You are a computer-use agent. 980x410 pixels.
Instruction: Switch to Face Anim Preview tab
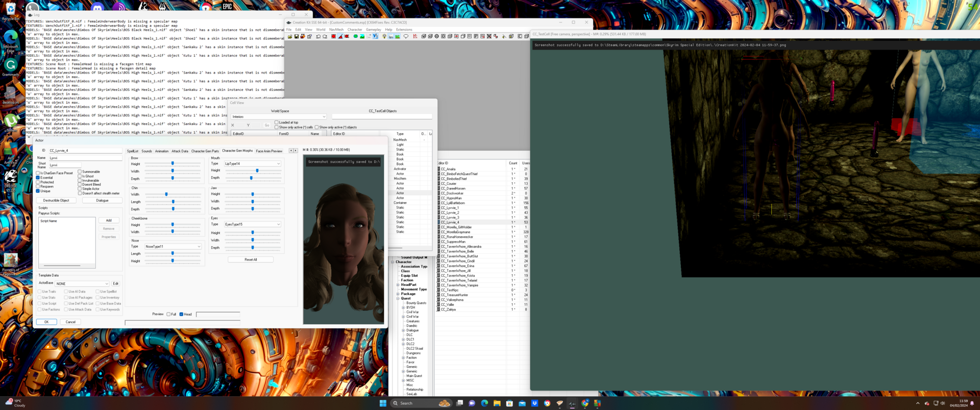point(269,151)
